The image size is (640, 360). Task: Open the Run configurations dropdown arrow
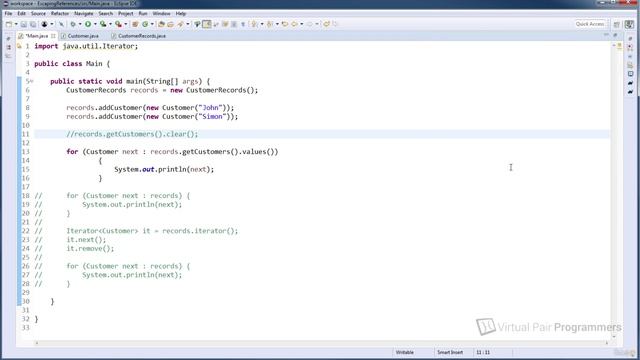tap(95, 24)
